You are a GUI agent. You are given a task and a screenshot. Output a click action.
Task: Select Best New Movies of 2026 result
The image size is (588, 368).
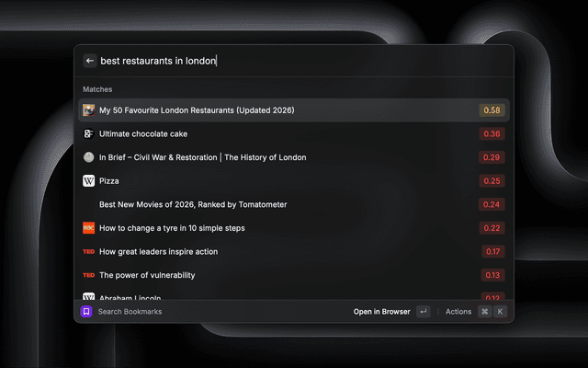pos(294,204)
